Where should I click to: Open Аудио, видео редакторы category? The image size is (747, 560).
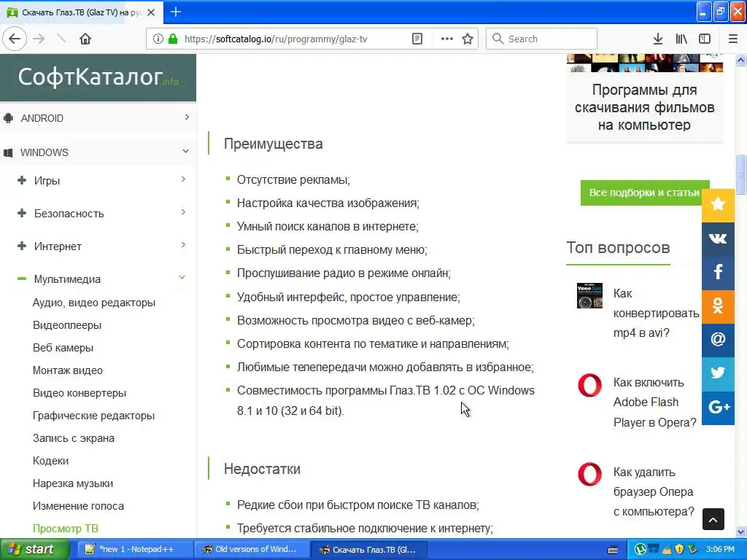[x=94, y=303]
